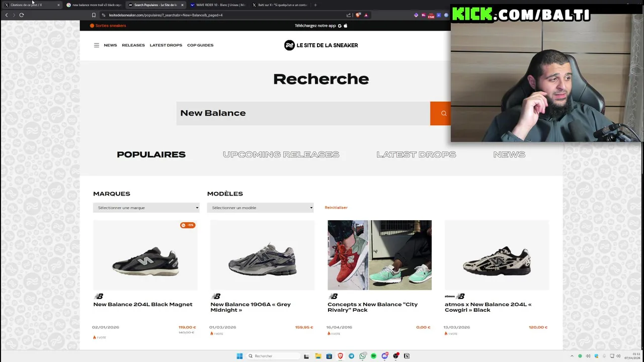Open LATEST DROPS in the top navigation
Image resolution: width=644 pixels, height=362 pixels.
(166, 45)
